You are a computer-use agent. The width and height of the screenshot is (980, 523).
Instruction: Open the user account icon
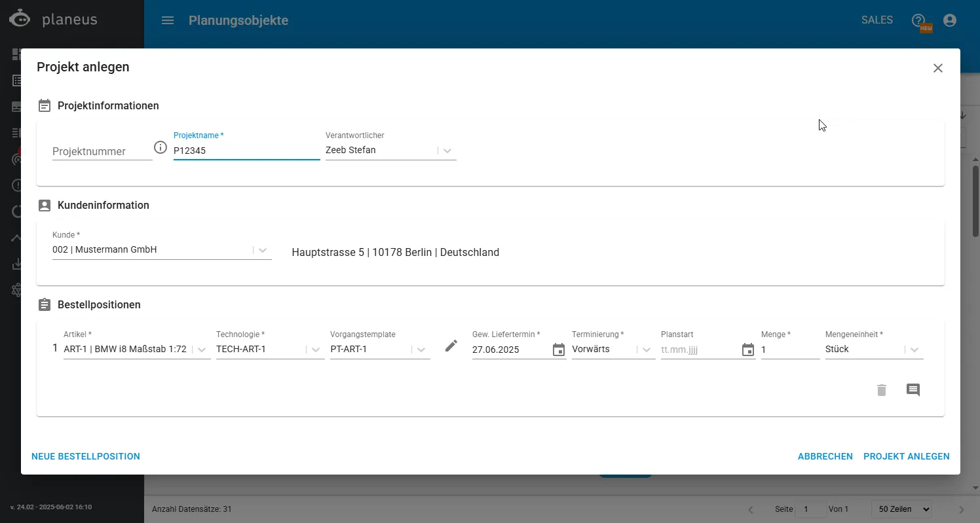click(x=950, y=20)
